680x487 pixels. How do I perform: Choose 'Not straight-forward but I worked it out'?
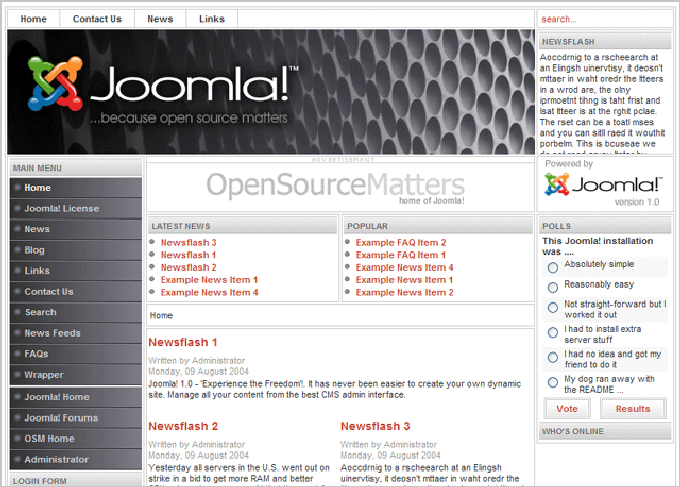552,307
